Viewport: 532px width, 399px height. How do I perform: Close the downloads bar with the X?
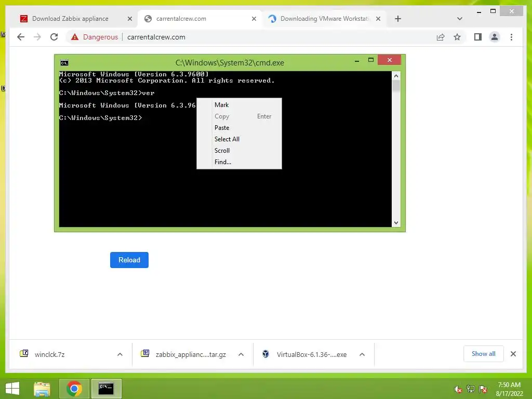pyautogui.click(x=513, y=354)
